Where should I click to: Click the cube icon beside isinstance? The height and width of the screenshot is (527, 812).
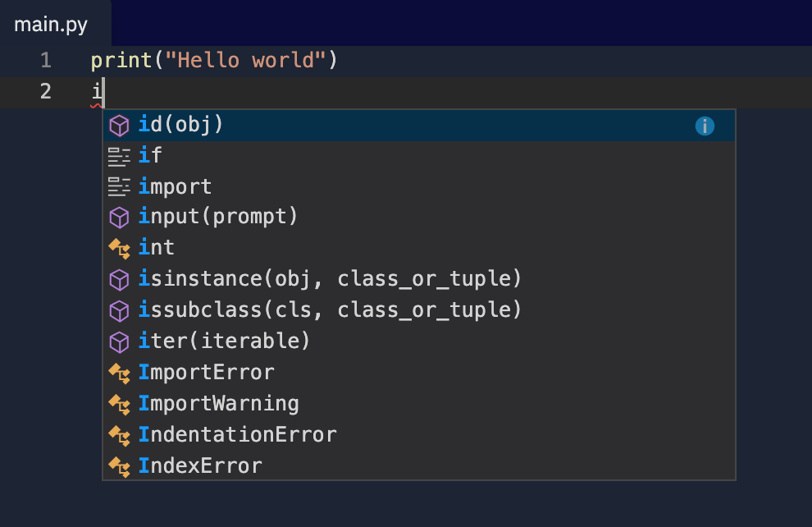point(119,280)
